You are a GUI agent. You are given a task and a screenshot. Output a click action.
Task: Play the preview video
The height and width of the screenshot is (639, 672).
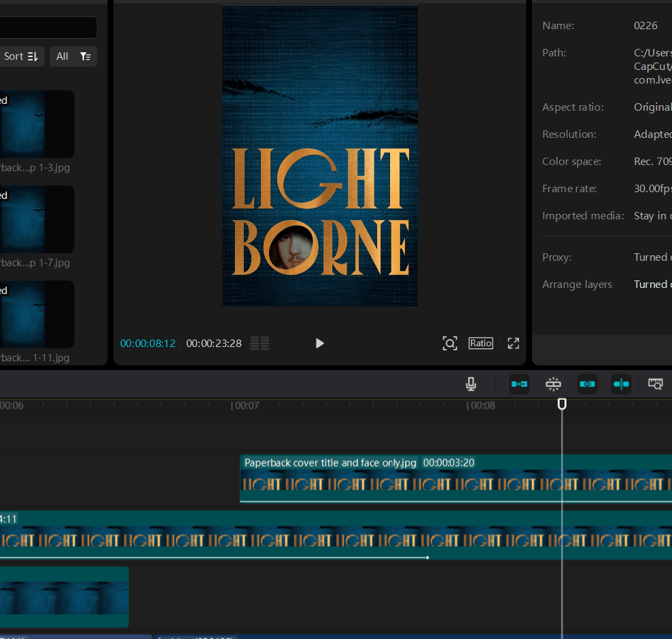pos(319,344)
